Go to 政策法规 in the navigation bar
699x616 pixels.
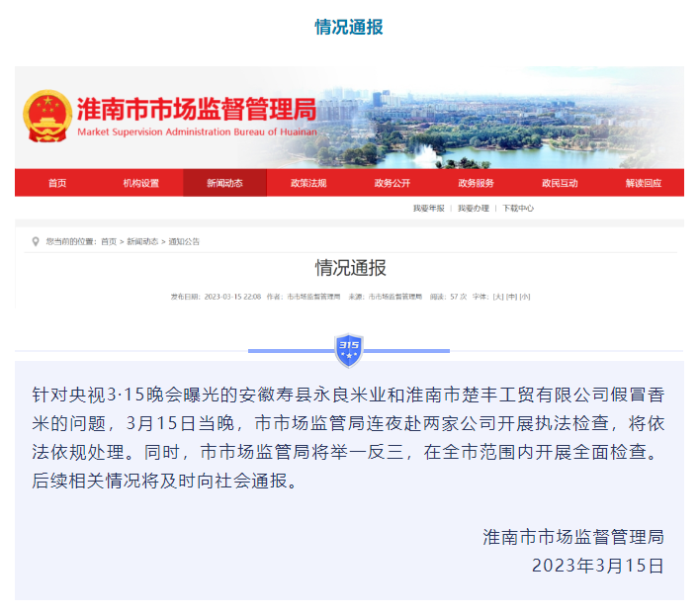pyautogui.click(x=308, y=183)
